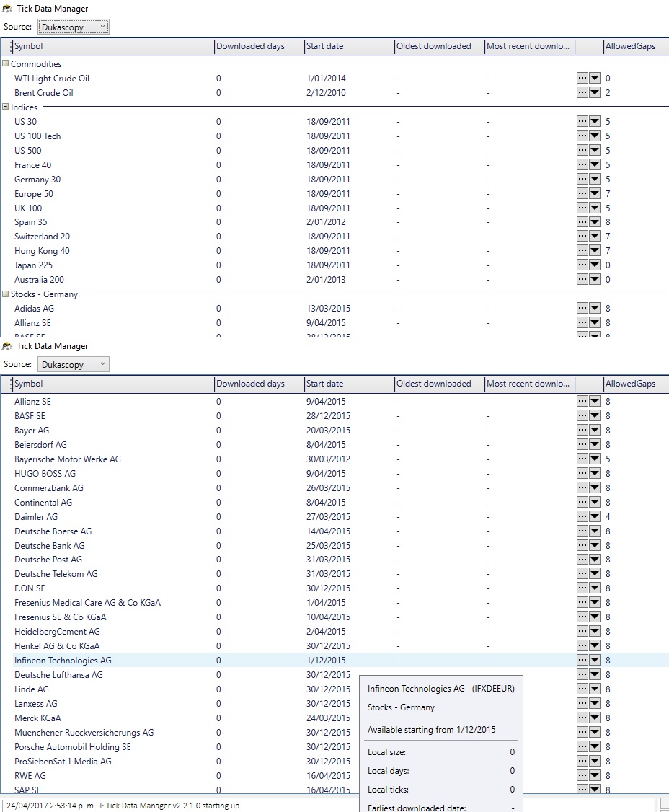Click the ellipsis button for Infineon Technologies AG

(x=582, y=661)
